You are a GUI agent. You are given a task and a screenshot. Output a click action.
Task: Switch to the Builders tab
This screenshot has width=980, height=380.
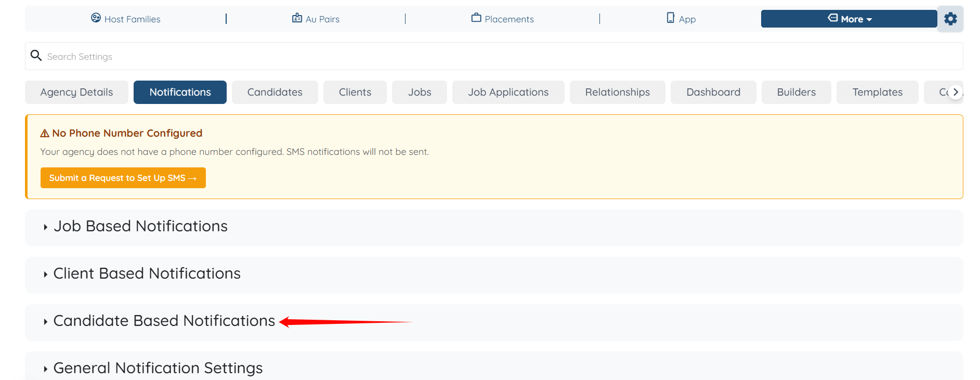[796, 92]
